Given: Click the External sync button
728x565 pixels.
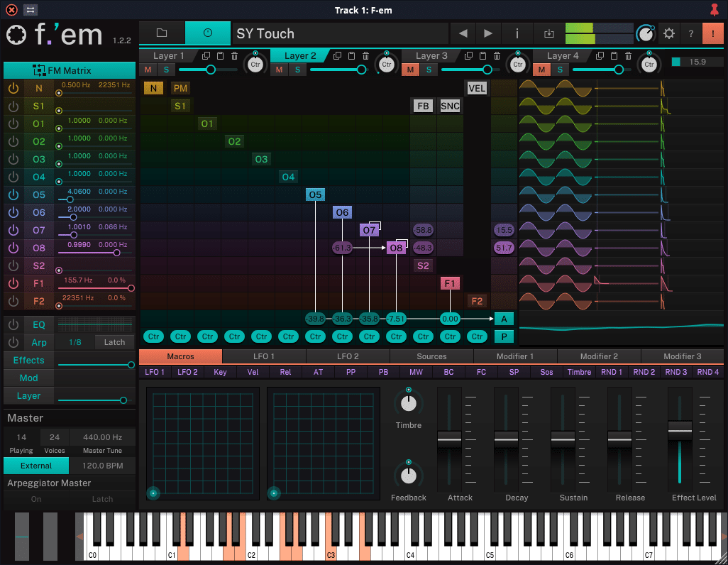Looking at the screenshot, I should click(x=36, y=466).
